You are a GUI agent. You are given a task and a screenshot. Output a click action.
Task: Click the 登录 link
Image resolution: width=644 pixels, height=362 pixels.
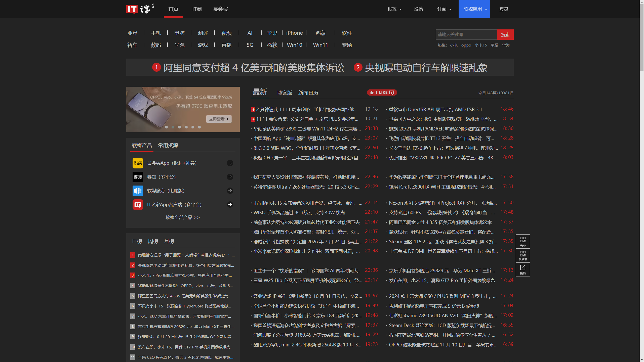(504, 9)
